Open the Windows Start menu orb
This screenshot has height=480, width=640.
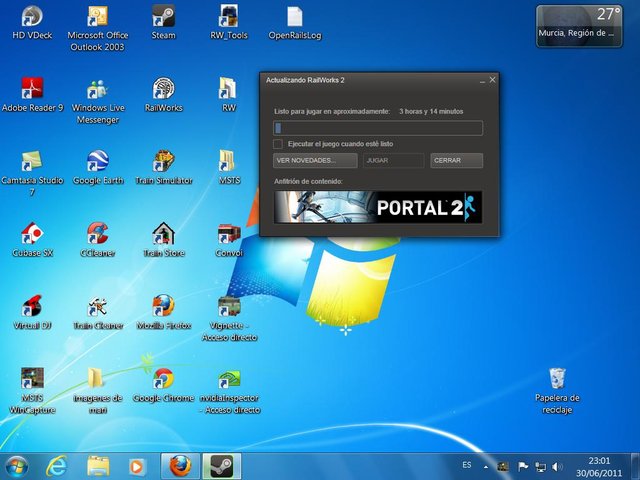pyautogui.click(x=17, y=466)
